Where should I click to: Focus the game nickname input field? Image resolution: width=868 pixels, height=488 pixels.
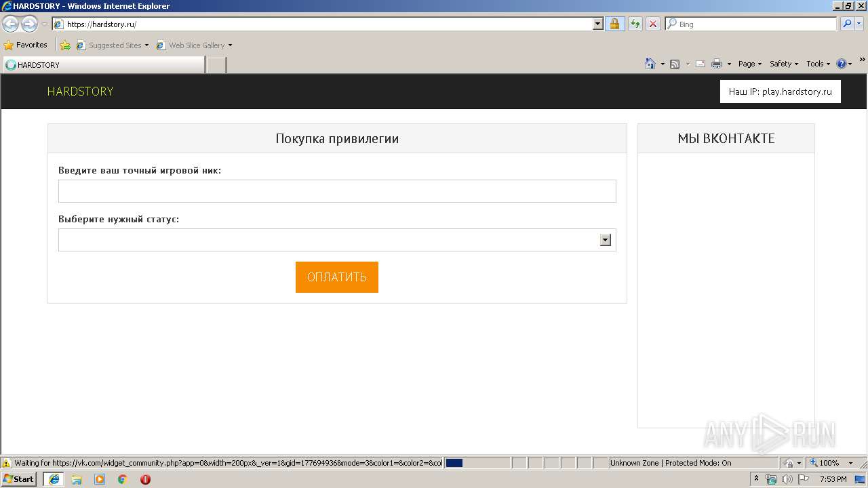tap(337, 191)
